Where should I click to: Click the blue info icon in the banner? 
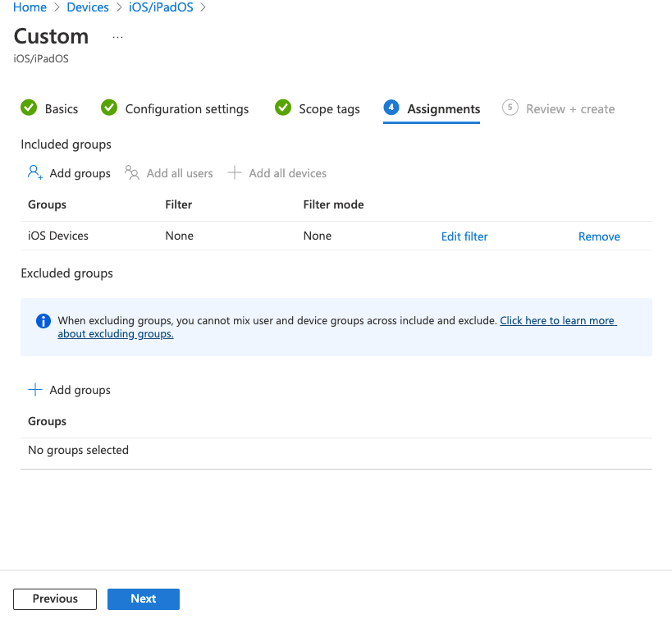(x=43, y=321)
